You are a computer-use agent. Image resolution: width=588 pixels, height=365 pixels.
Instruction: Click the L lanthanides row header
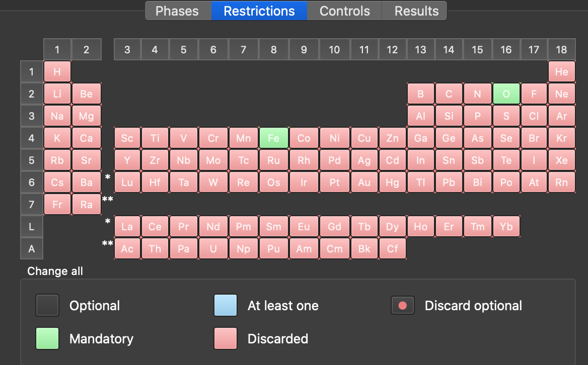tap(32, 227)
